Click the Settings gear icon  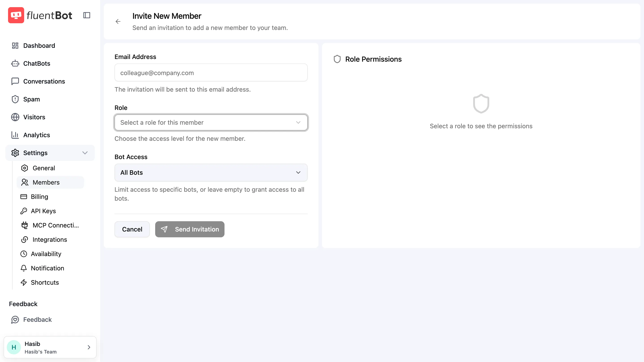15,153
